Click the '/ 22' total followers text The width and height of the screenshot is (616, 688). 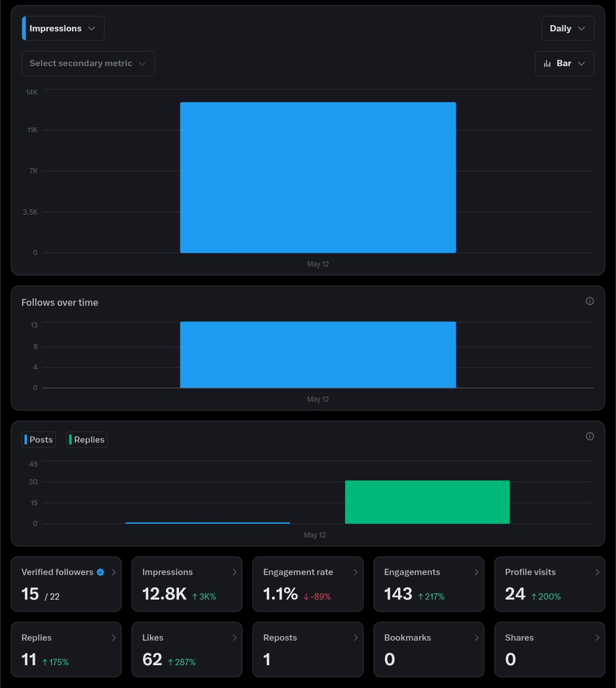point(52,596)
